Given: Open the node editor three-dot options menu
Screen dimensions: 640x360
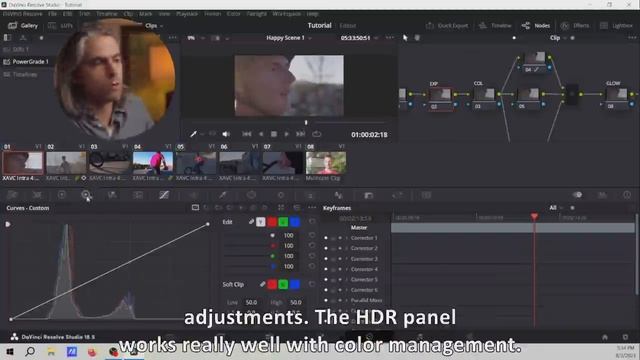Looking at the screenshot, I should (x=632, y=38).
